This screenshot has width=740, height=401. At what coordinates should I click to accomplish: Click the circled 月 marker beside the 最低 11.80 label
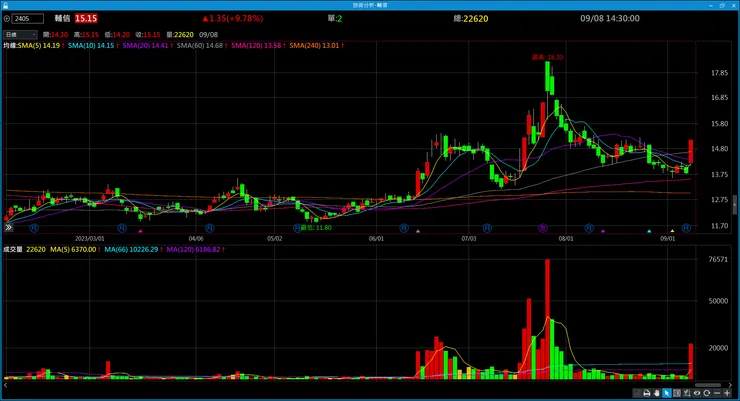click(296, 228)
